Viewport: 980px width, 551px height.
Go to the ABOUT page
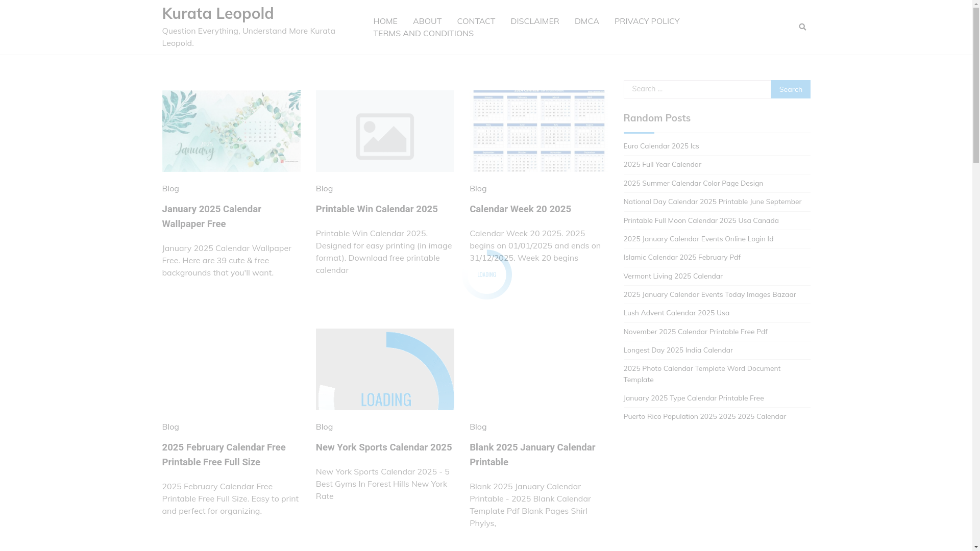click(x=427, y=21)
